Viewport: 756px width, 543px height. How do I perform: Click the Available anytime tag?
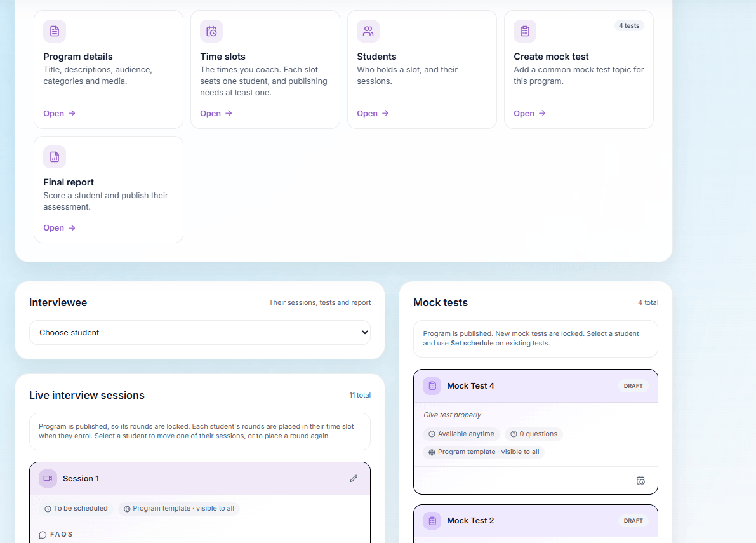coord(461,434)
